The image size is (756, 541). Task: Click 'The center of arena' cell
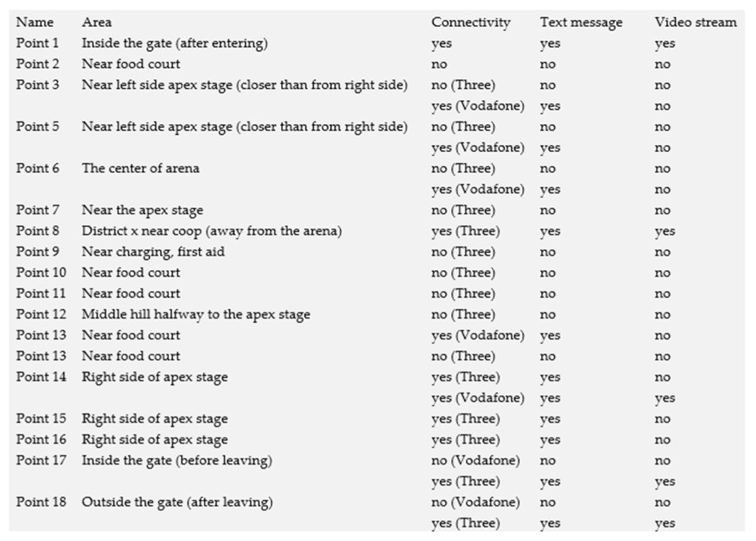pos(141,168)
